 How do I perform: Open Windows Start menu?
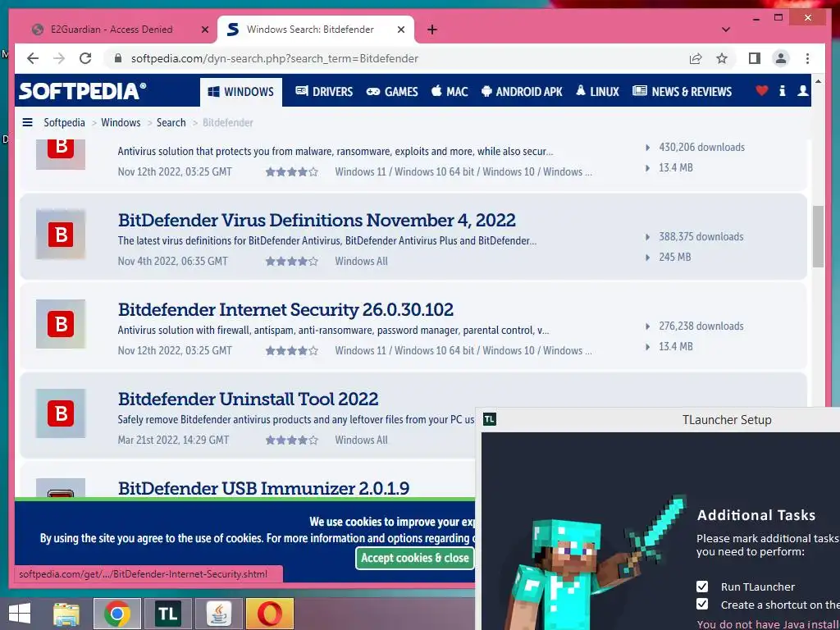[20, 614]
